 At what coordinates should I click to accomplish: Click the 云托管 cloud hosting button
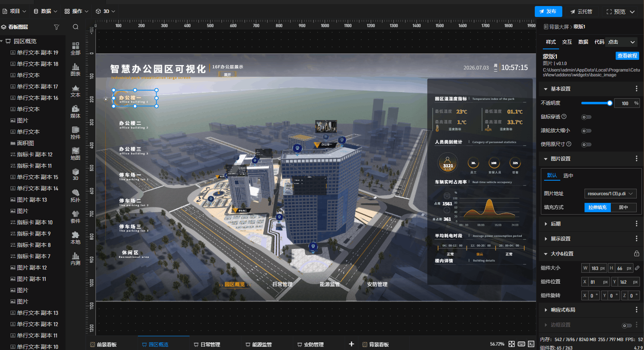[x=581, y=12]
